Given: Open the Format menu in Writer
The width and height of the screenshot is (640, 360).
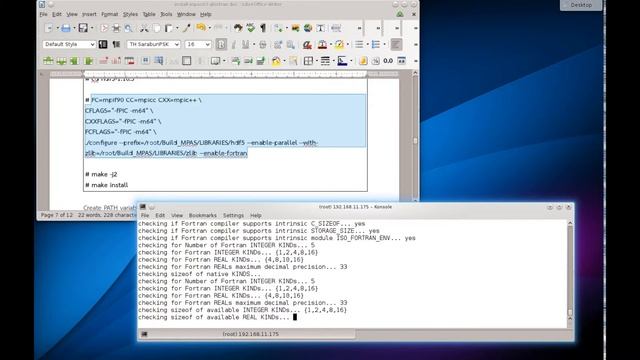Looking at the screenshot, I should tap(109, 14).
